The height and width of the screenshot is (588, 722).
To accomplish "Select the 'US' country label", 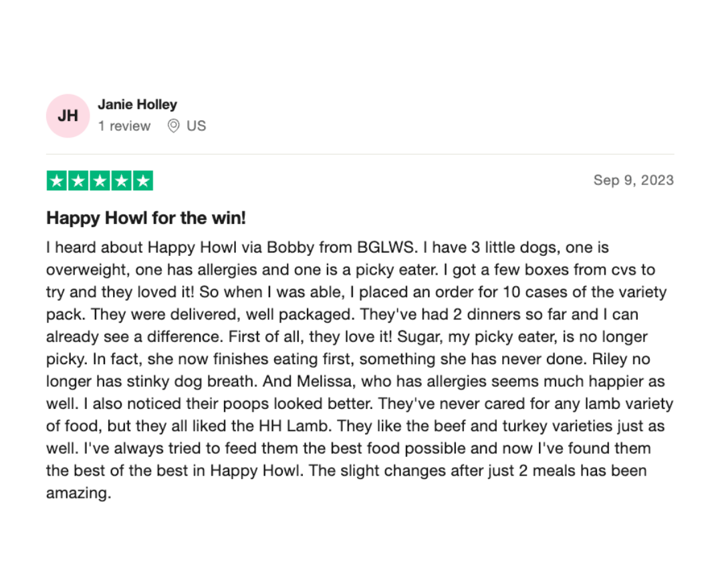I will 196,126.
